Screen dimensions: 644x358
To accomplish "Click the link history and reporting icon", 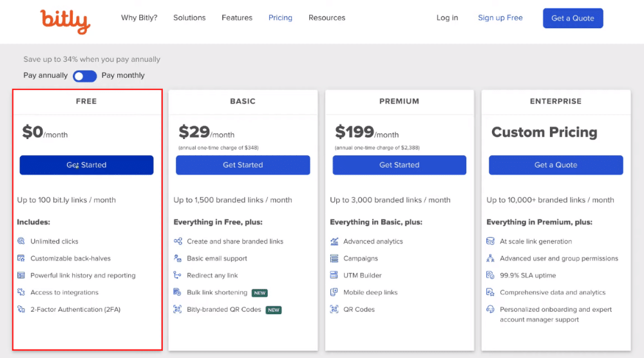I will pos(21,275).
